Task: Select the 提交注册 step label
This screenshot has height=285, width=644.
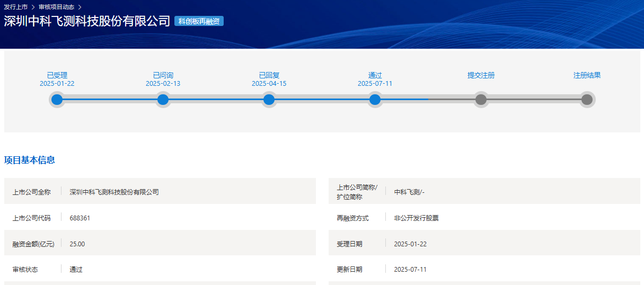Action: tap(481, 75)
